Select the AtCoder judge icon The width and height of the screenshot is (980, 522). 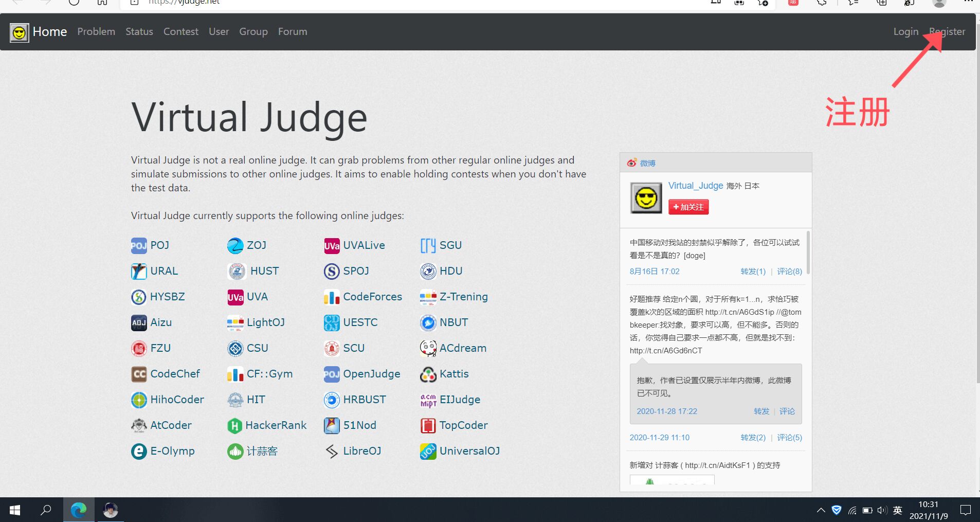point(138,425)
